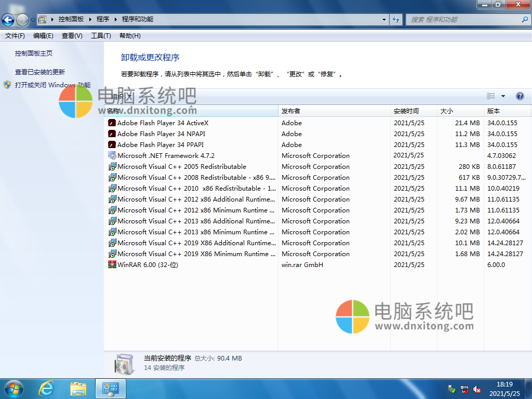532x399 pixels.
Task: Click the volume icon in the system tray
Action: [x=477, y=389]
